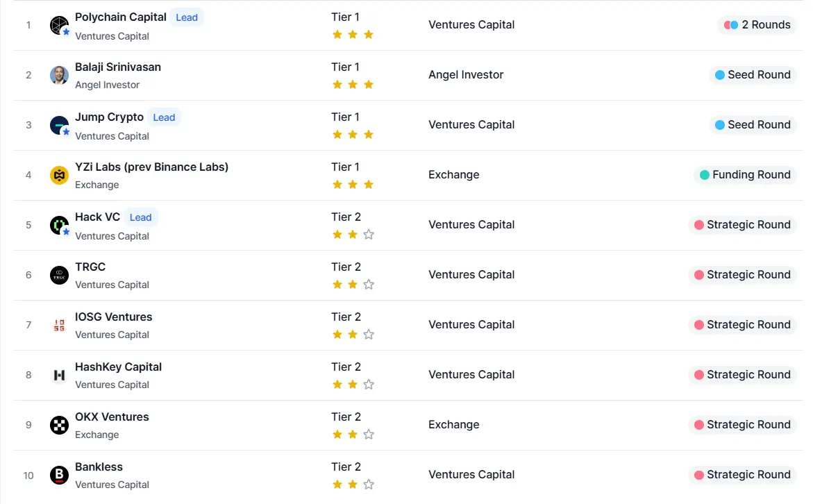Click the TRGC round logo
813x504 pixels.
60,275
